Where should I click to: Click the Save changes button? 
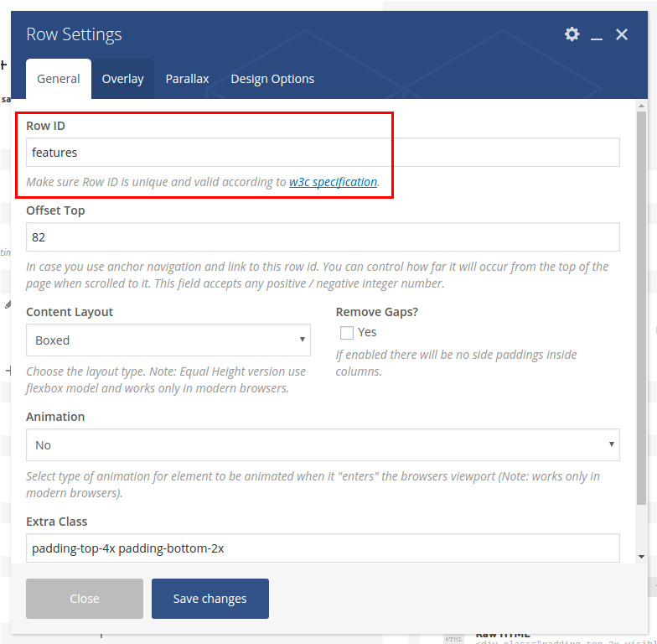click(x=210, y=599)
